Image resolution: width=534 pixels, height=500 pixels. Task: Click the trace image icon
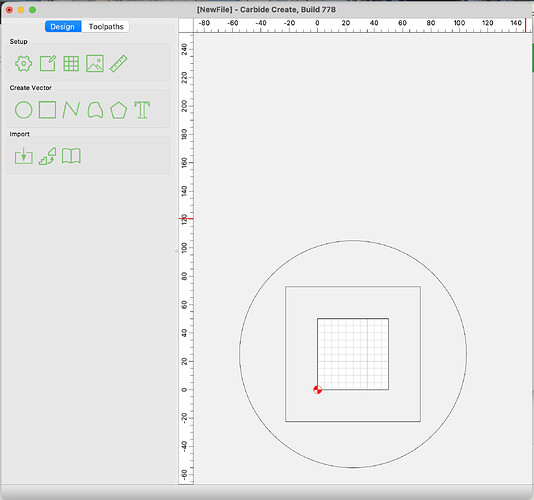coord(47,156)
